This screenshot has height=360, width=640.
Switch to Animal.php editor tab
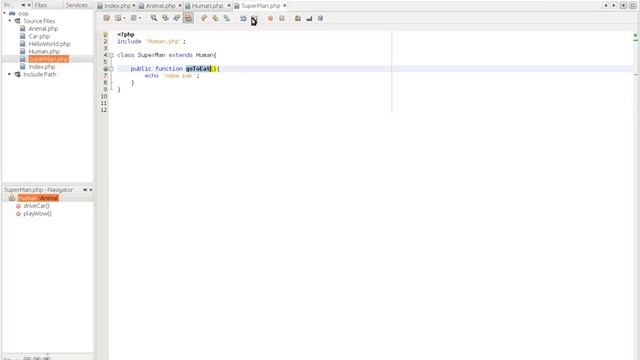(160, 6)
